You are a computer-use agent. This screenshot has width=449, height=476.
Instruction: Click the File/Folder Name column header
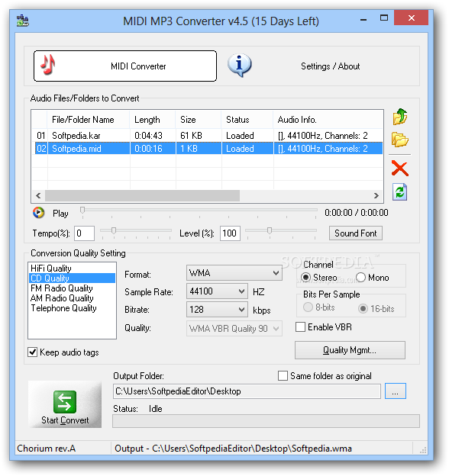(x=88, y=120)
